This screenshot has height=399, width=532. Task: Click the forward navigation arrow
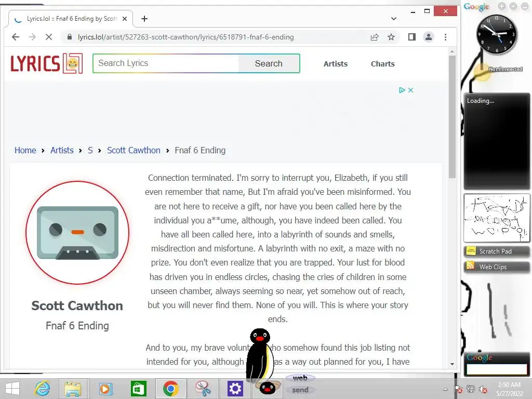tap(32, 37)
